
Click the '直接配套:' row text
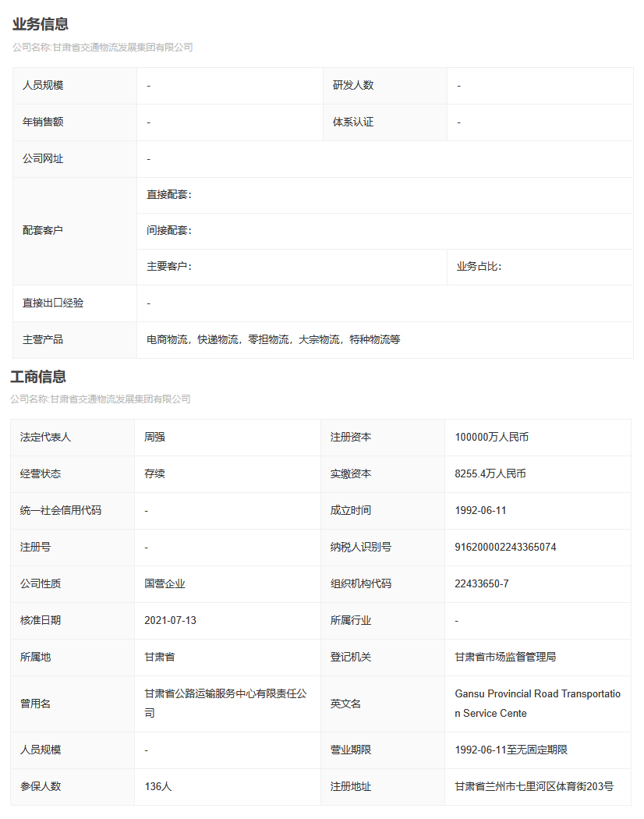169,195
